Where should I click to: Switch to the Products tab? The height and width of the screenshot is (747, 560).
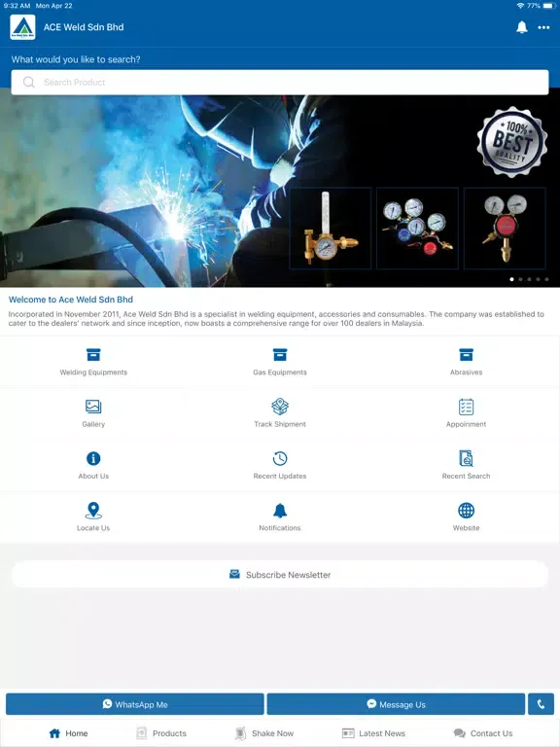[x=161, y=733]
